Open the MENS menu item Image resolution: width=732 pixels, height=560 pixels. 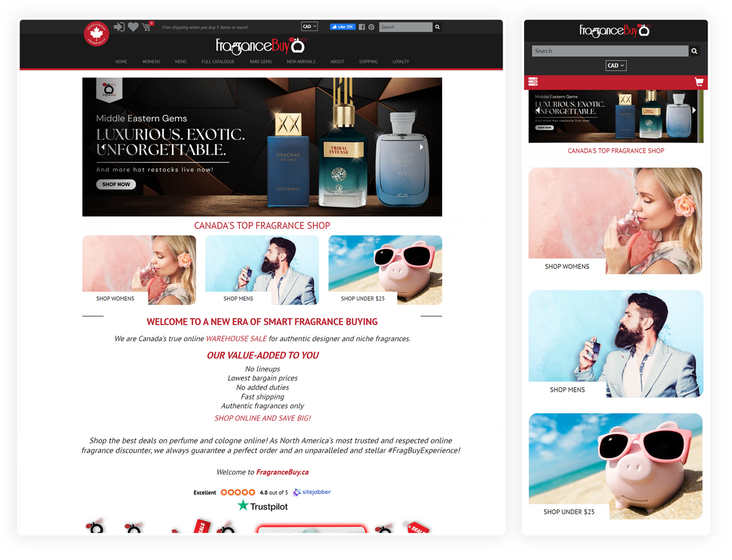tap(181, 62)
